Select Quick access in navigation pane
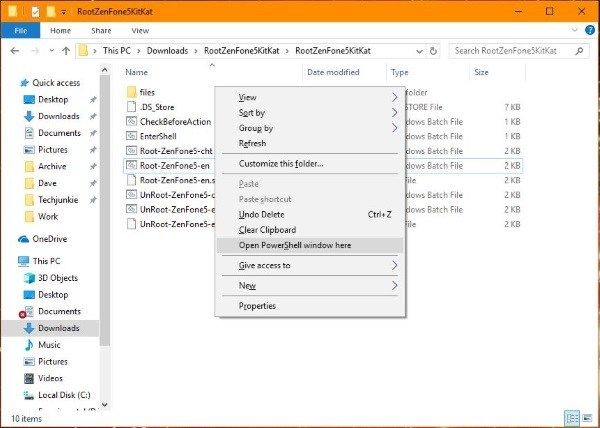Viewport: 600px width, 428px height. tap(56, 83)
